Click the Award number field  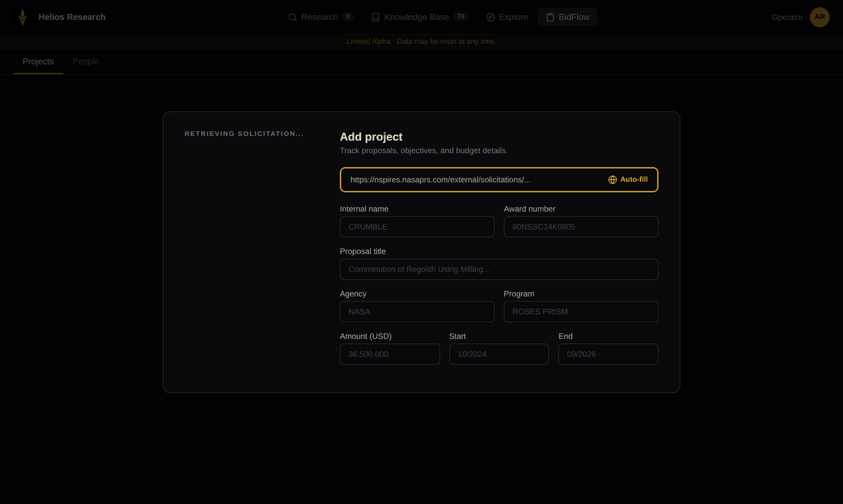tap(581, 227)
